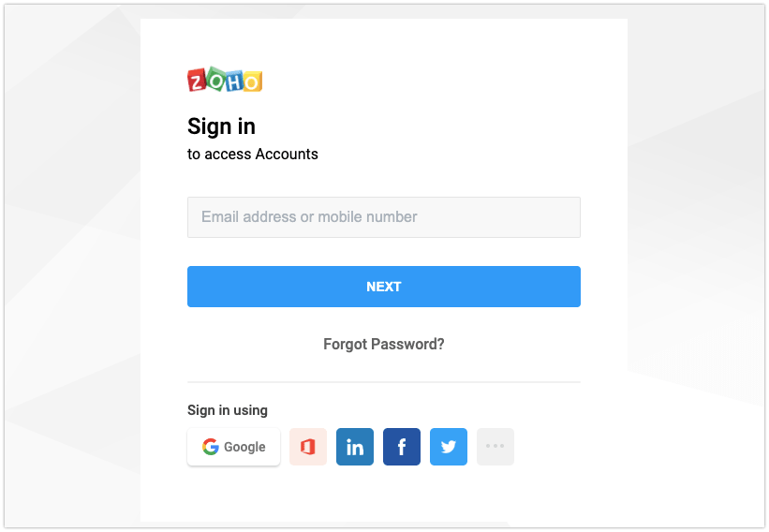Focus the Email address or mobile number field
Viewport: 769px width, 532px height.
click(x=383, y=217)
